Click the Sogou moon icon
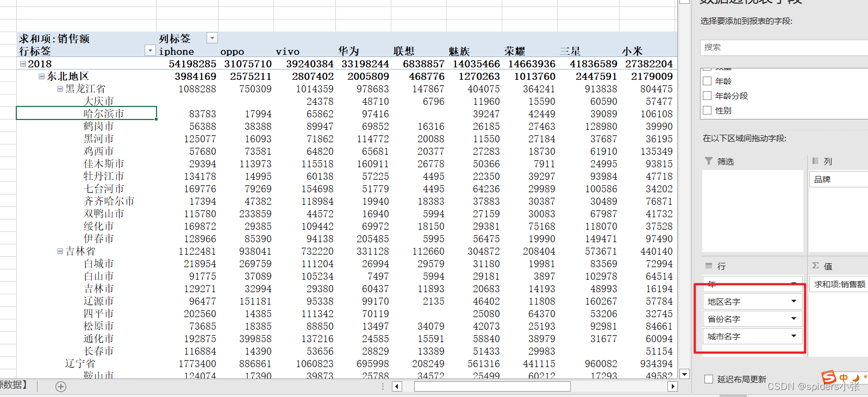 point(855,378)
